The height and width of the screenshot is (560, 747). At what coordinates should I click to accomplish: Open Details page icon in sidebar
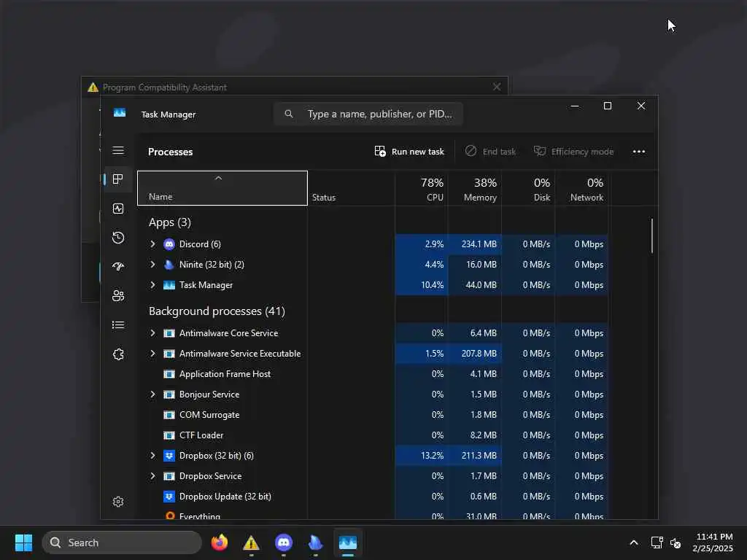click(x=118, y=324)
